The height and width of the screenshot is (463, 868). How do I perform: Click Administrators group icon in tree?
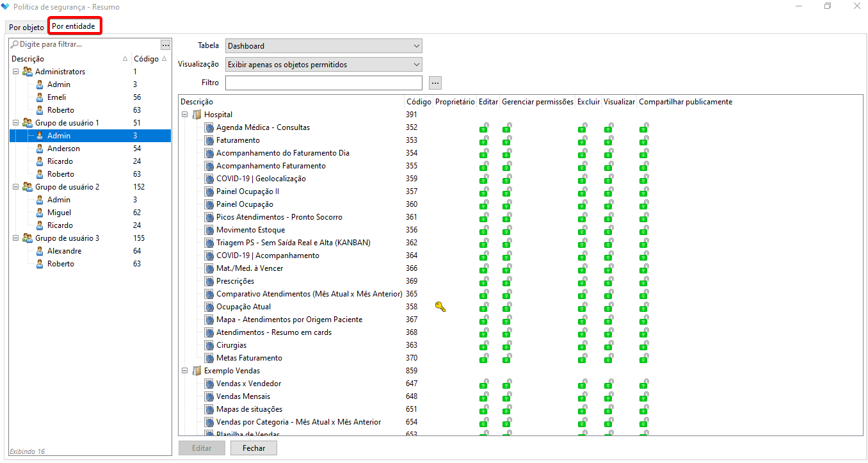click(x=28, y=72)
